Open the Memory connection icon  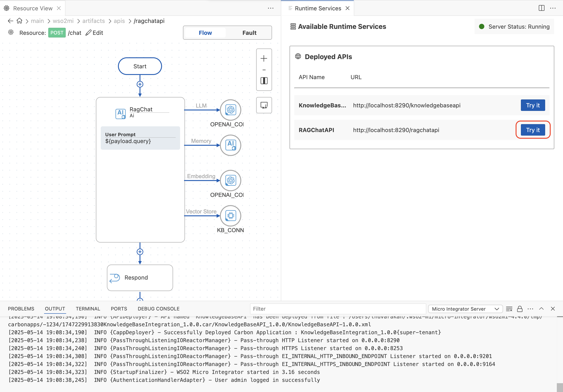pos(231,145)
